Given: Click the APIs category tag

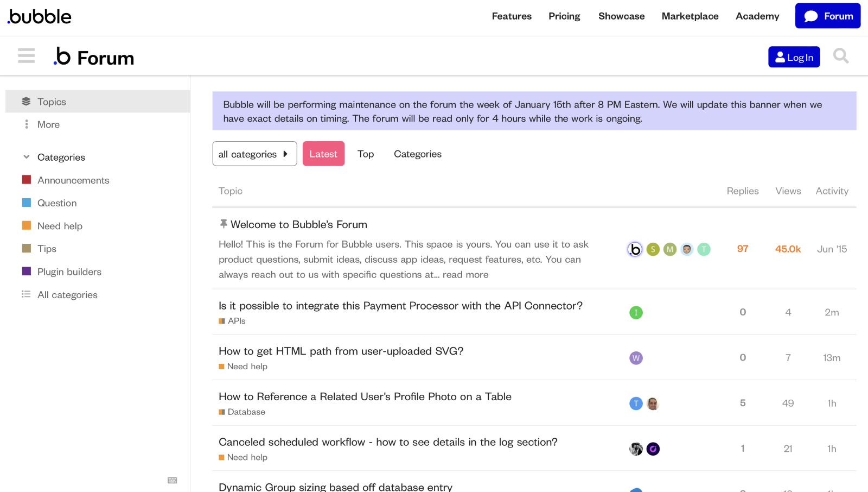Looking at the screenshot, I should point(232,321).
